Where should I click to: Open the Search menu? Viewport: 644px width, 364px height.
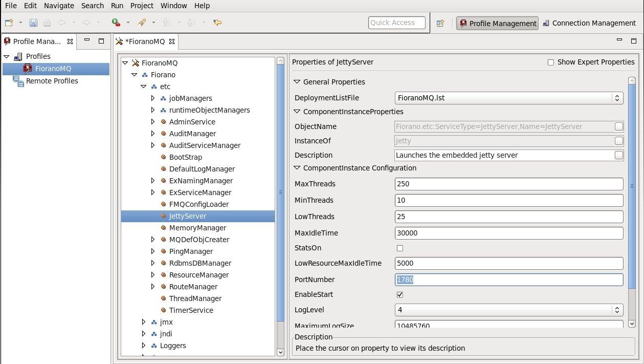pos(93,6)
